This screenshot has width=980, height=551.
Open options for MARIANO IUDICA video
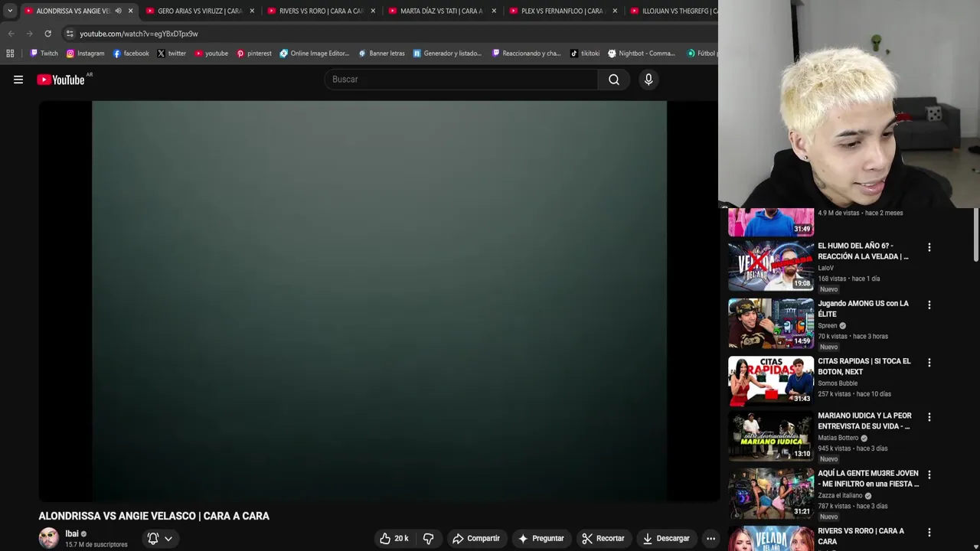[929, 417]
